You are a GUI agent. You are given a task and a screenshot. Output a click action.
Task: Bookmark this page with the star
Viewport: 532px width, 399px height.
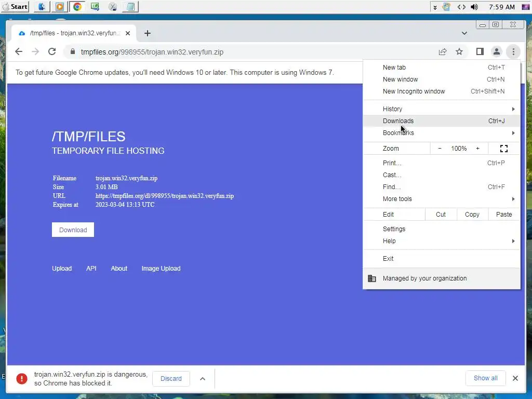pyautogui.click(x=459, y=51)
